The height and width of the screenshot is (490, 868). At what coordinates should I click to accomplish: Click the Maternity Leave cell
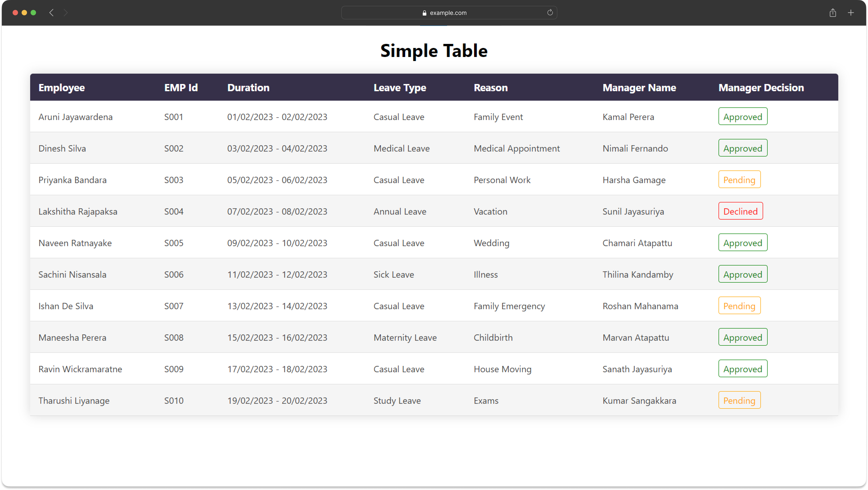[405, 337]
